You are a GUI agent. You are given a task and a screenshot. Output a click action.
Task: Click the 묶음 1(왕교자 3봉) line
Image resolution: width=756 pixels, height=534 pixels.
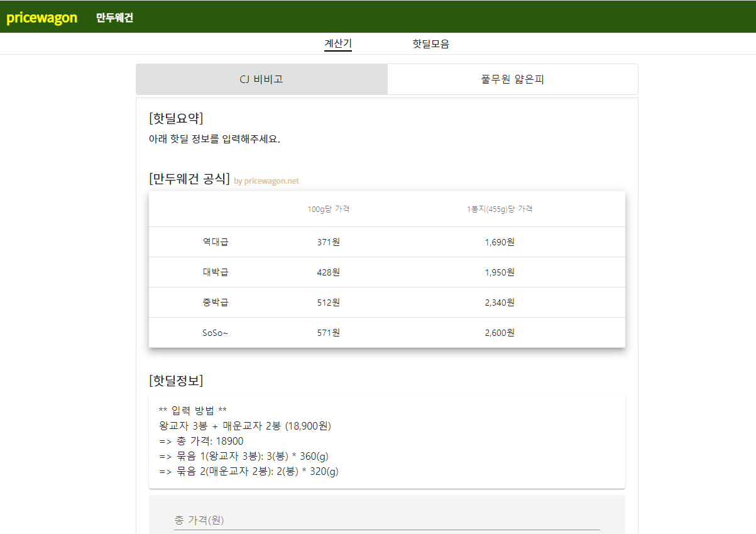tap(244, 456)
